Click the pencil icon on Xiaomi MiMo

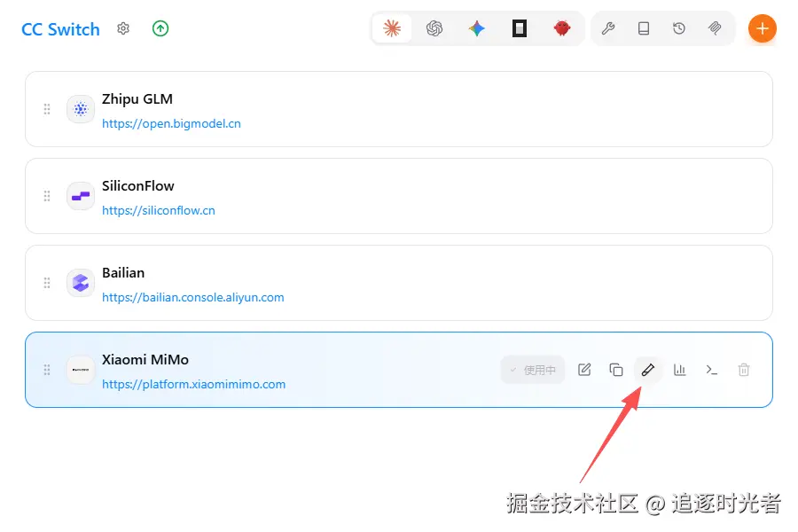(x=648, y=370)
